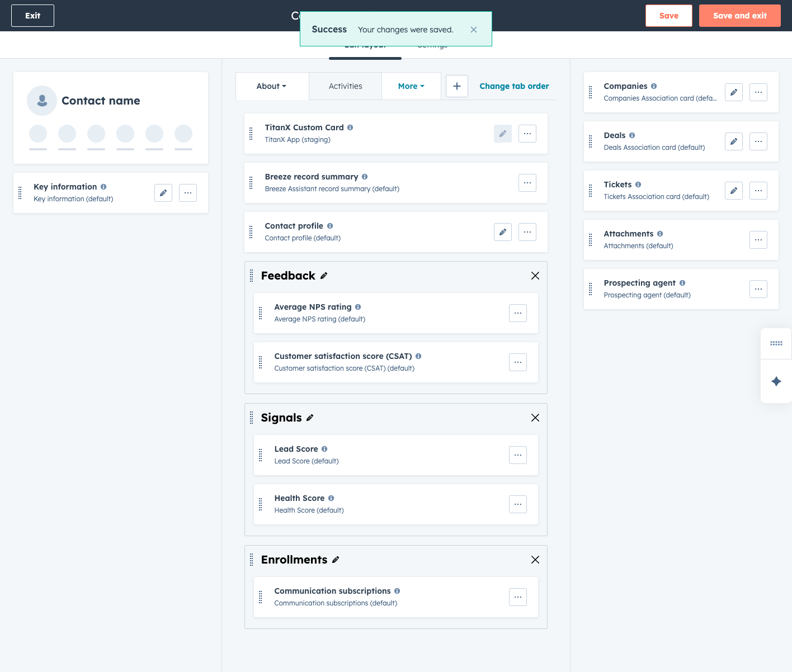This screenshot has height=672, width=792.
Task: Edit the Companies association card
Action: 734,92
